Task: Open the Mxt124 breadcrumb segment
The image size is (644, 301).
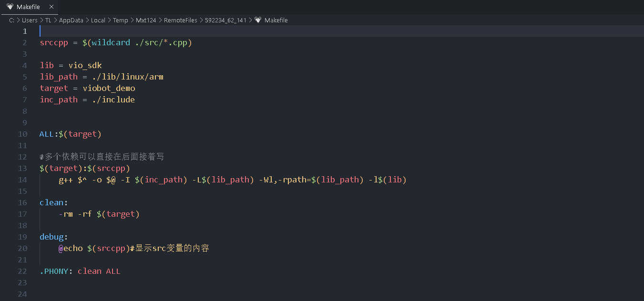Action: [146, 20]
